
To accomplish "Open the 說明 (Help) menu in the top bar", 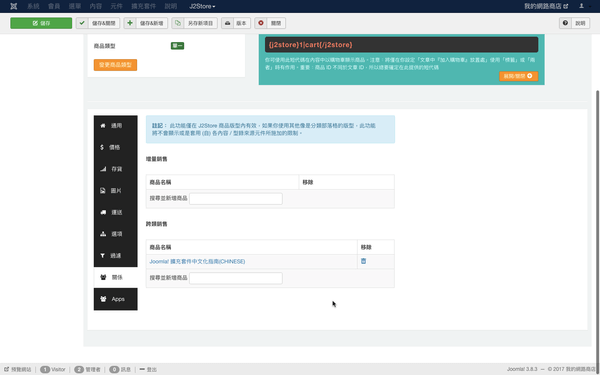I will [x=171, y=6].
